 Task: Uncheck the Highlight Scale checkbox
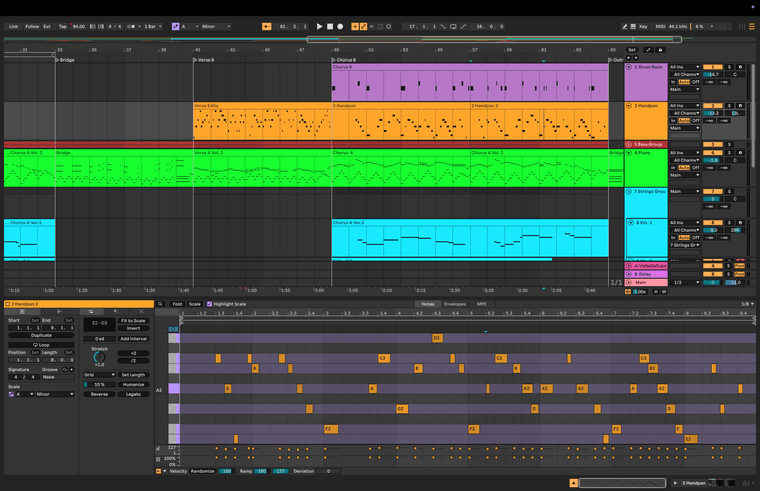click(x=209, y=304)
